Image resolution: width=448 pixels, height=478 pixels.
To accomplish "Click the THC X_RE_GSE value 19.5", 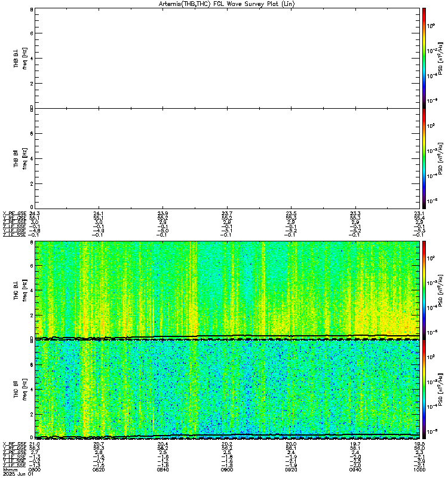I will click(x=419, y=444).
